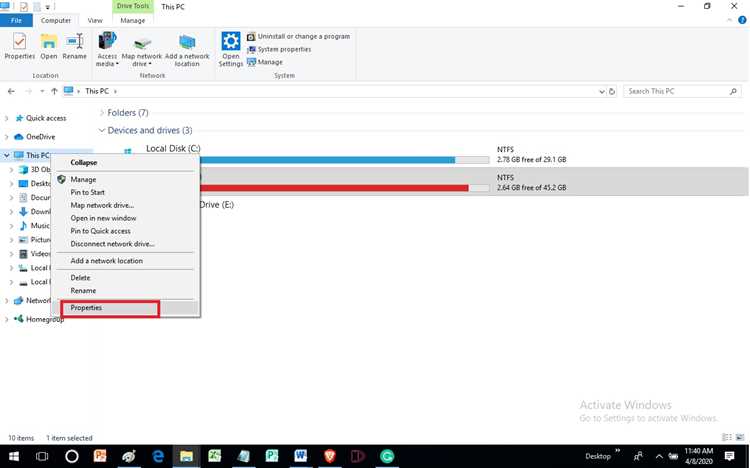The width and height of the screenshot is (750, 468).
Task: Expand the OneDrive tree node
Action: pyautogui.click(x=6, y=137)
